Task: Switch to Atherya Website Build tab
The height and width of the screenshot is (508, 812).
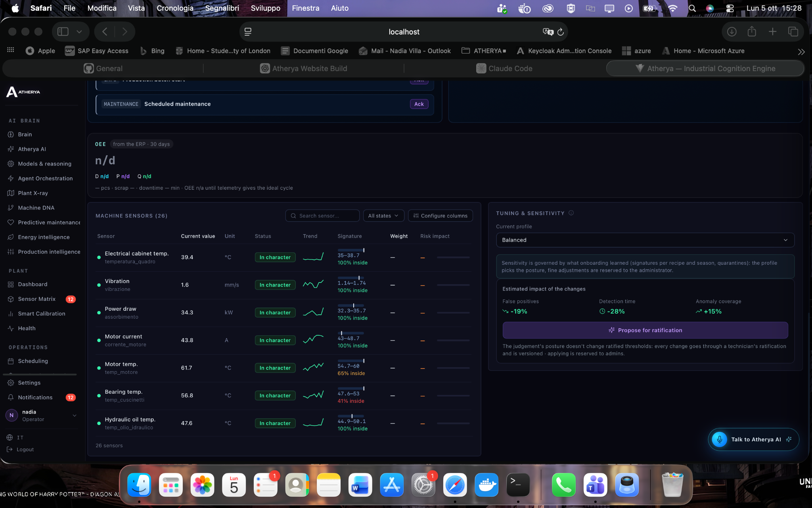Action: point(304,68)
